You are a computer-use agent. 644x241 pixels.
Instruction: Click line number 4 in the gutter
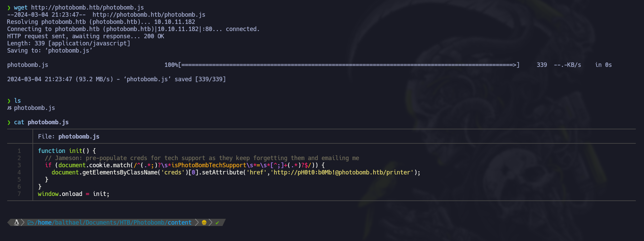[x=19, y=172]
